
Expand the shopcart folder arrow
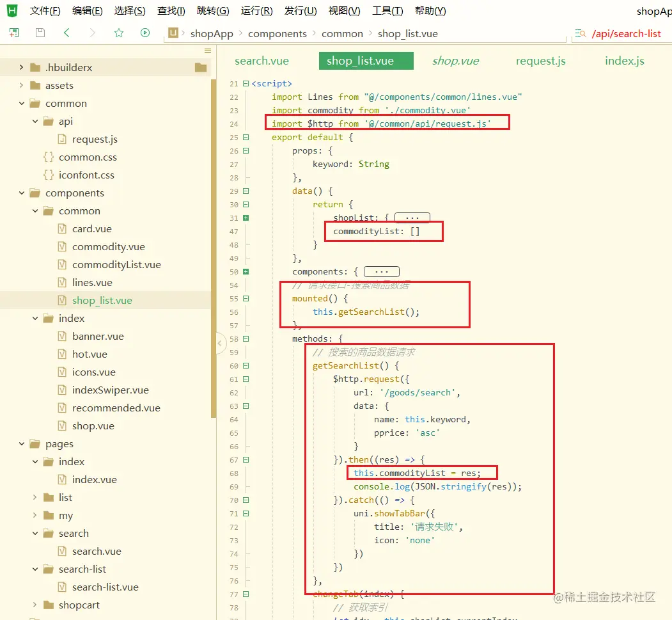pyautogui.click(x=35, y=605)
